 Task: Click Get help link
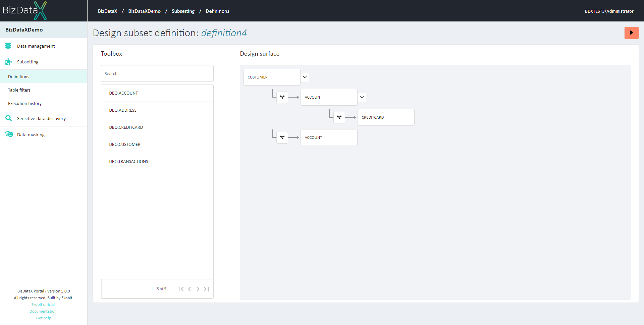click(x=44, y=318)
